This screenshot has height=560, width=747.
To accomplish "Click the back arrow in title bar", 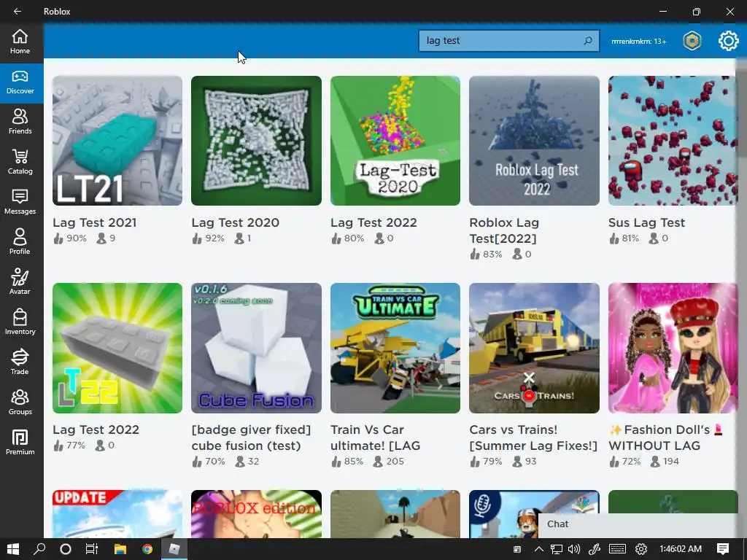I will tap(18, 11).
